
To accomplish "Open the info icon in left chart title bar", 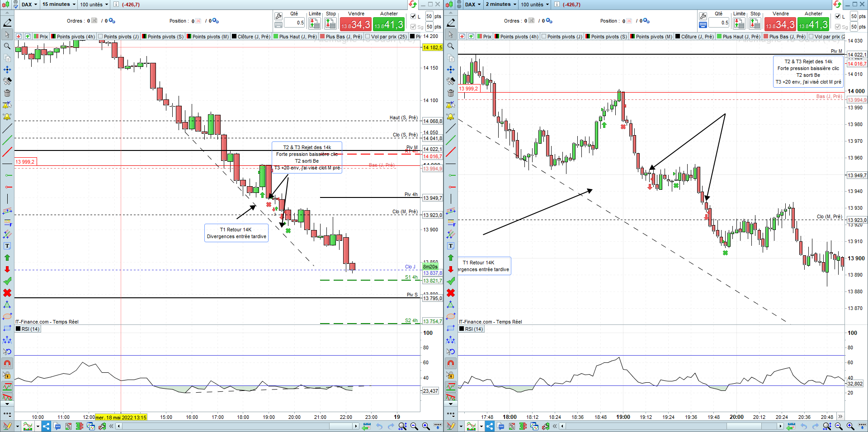I will [x=116, y=5].
